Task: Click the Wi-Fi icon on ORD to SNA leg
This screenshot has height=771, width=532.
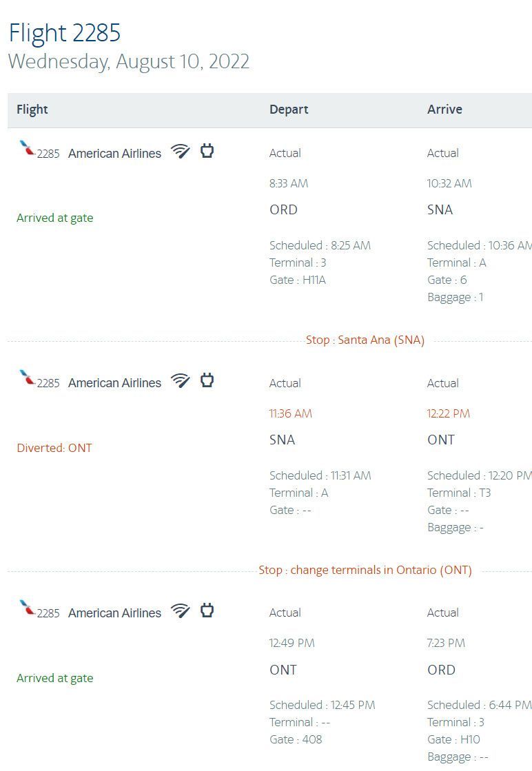Action: pos(181,151)
